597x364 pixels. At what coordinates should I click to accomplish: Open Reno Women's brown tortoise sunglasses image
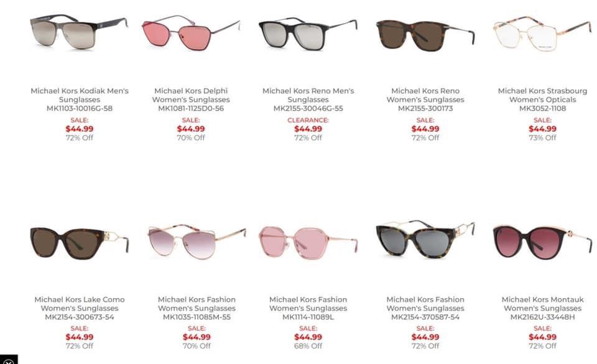pyautogui.click(x=425, y=35)
